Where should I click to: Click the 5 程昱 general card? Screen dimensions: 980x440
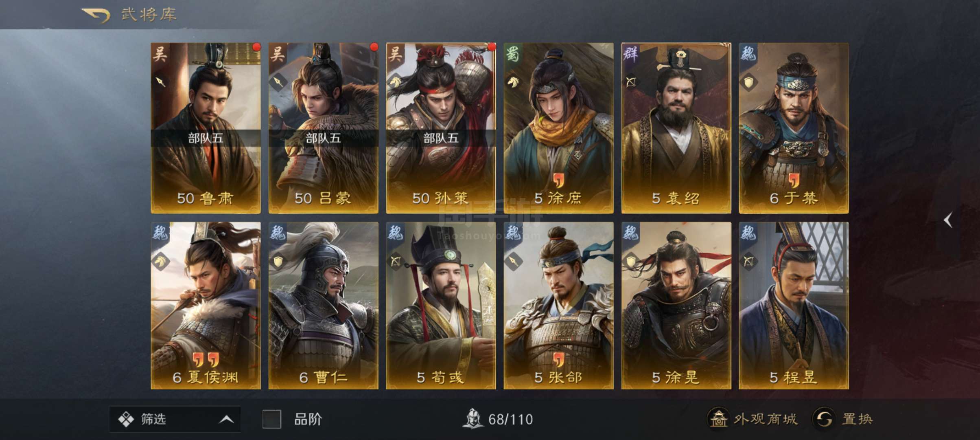(x=794, y=306)
